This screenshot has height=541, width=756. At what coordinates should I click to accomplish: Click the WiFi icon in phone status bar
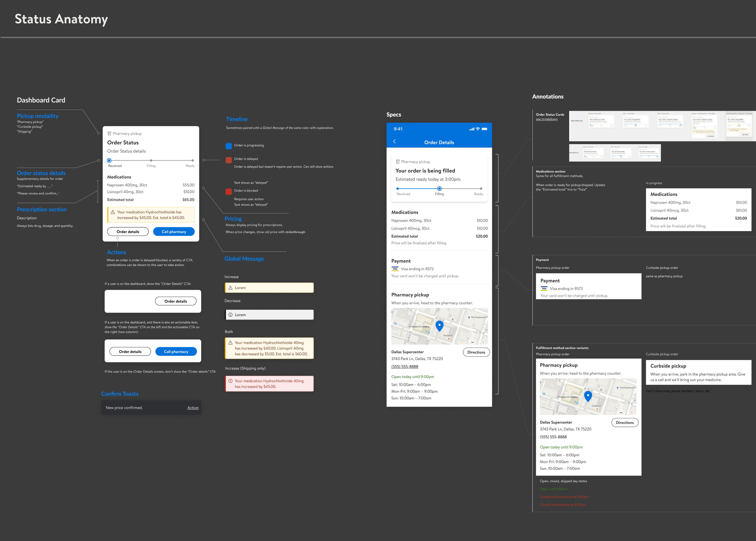478,129
